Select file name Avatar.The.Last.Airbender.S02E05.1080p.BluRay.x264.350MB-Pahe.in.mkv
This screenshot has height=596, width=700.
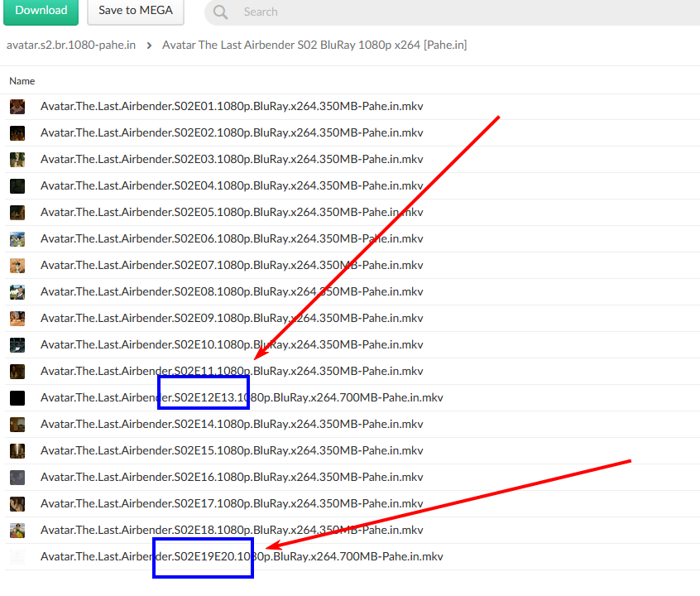click(x=232, y=212)
